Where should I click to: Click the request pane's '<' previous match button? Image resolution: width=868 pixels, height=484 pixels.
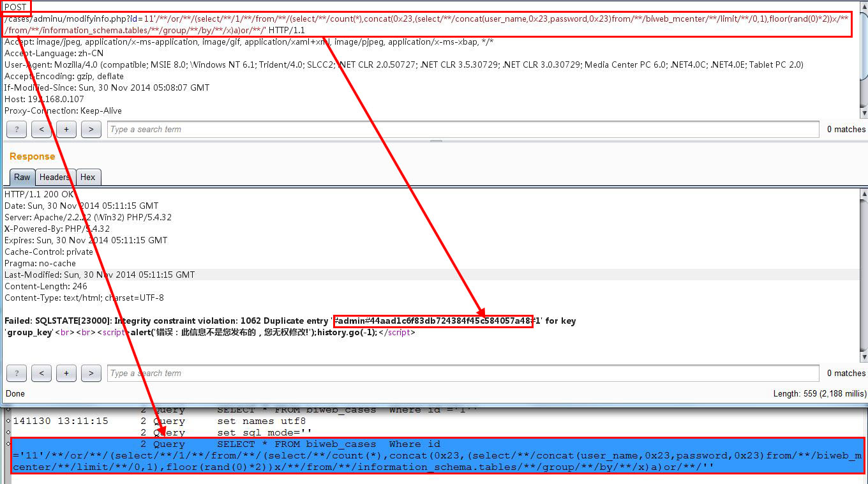click(x=41, y=130)
